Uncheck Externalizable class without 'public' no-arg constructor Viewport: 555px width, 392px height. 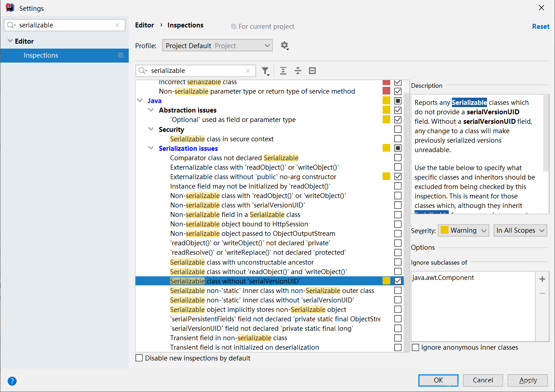398,176
